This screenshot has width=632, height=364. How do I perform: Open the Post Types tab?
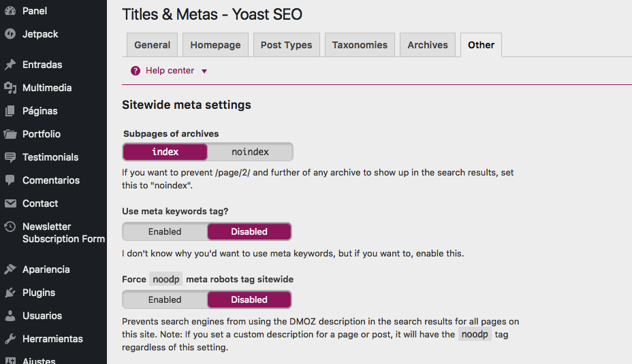(x=286, y=45)
